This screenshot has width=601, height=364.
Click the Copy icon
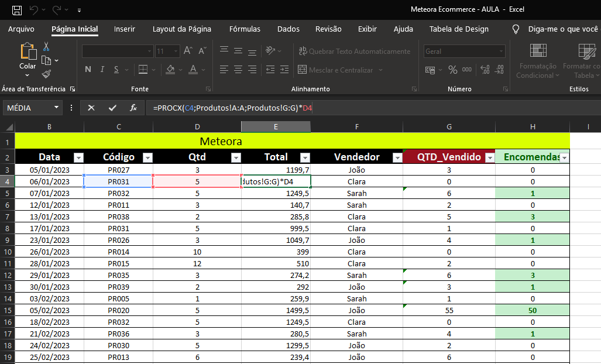coord(46,60)
